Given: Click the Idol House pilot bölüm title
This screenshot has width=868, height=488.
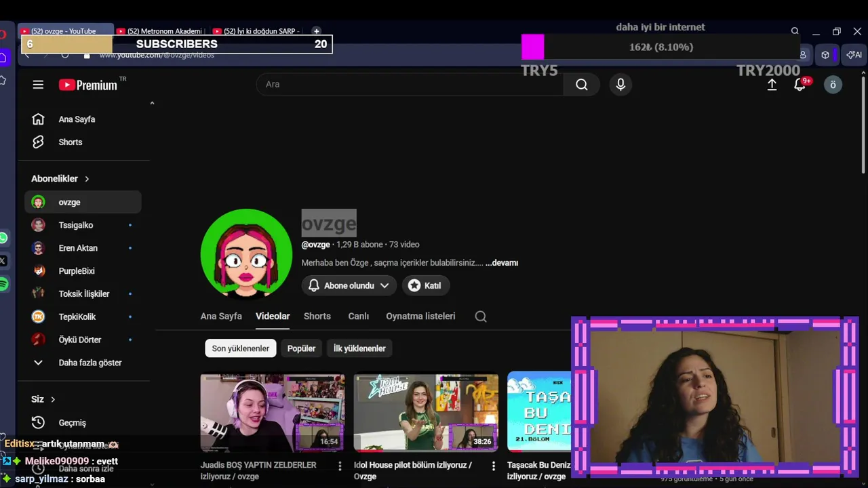Looking at the screenshot, I should [413, 471].
